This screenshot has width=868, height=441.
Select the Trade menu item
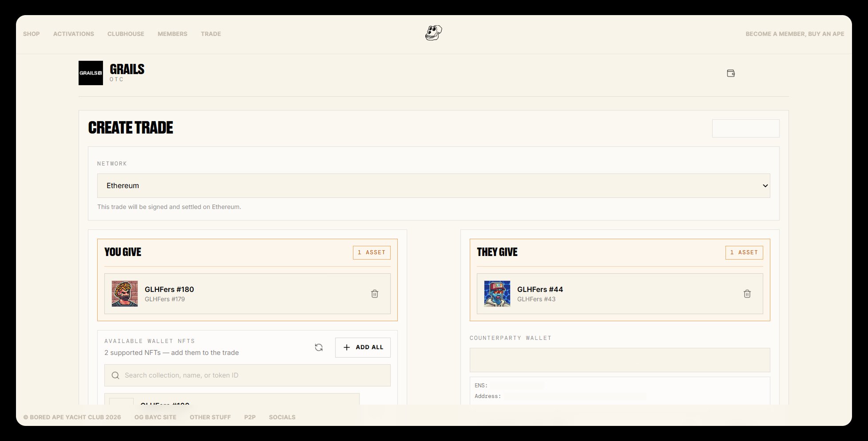[x=211, y=34]
